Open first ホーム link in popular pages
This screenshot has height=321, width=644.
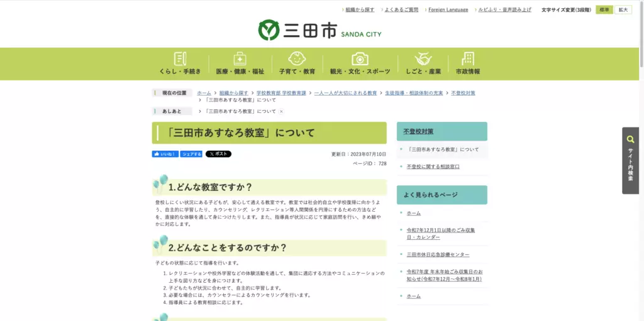(x=414, y=213)
